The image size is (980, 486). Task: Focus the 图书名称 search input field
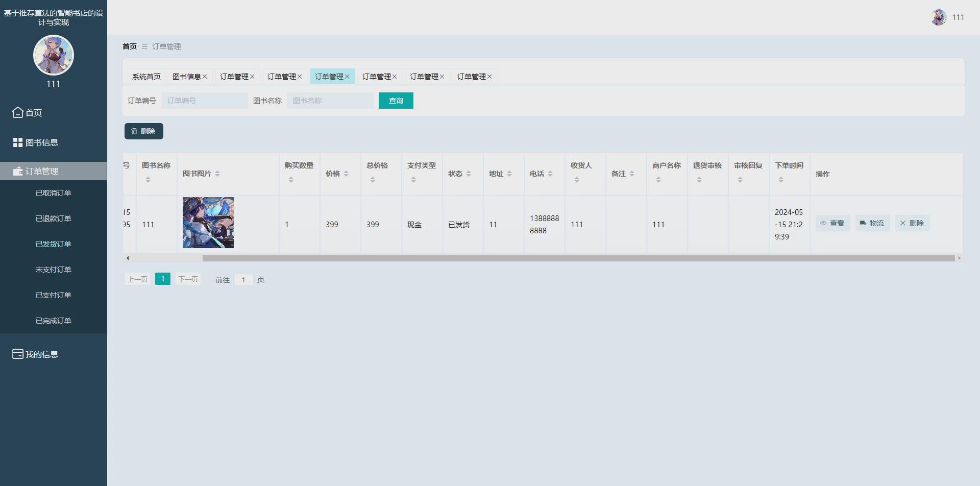pos(330,101)
